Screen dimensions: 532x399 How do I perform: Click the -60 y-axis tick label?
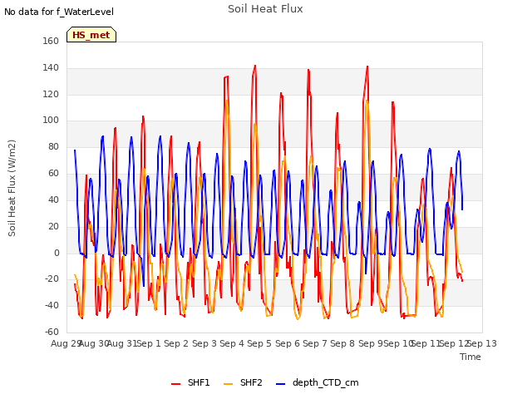[x=52, y=332]
